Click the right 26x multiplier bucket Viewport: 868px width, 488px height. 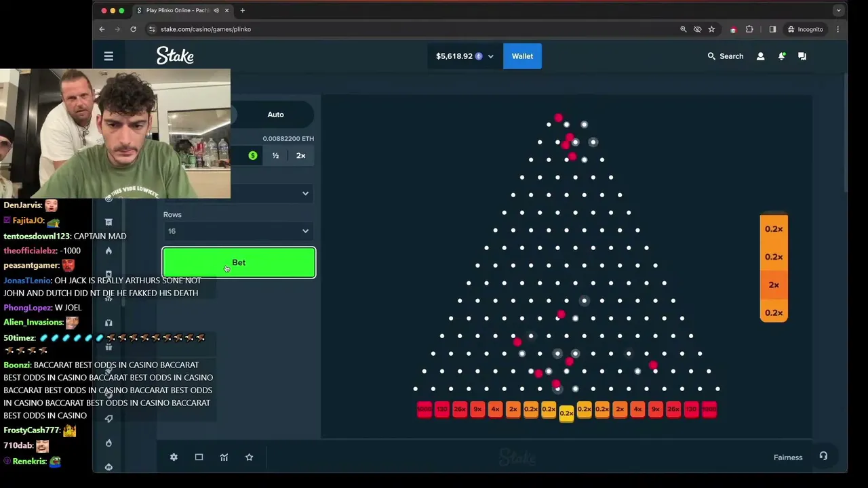point(673,409)
